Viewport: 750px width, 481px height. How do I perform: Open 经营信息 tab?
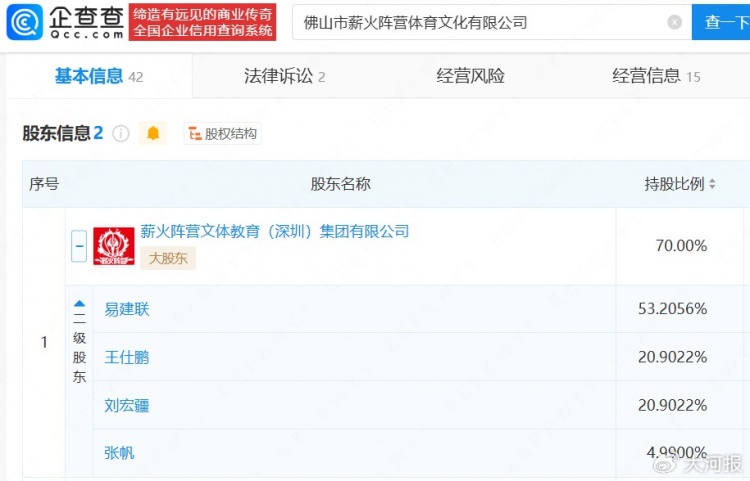(x=656, y=76)
